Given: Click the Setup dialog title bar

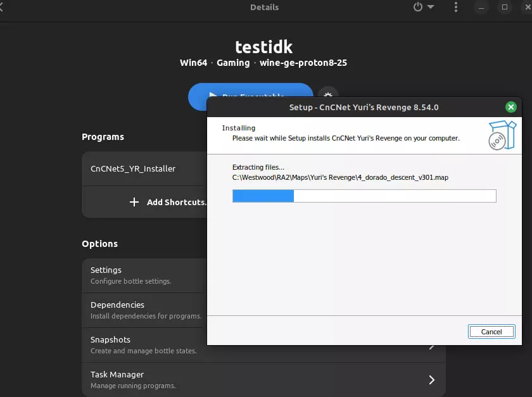Looking at the screenshot, I should [x=364, y=107].
